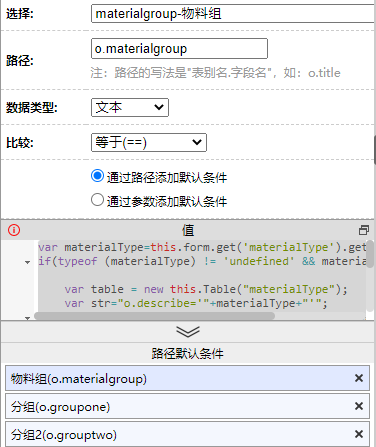Click the 选择 field with materialgroup-物料组
Screen dimensions: 376x447
click(233, 14)
